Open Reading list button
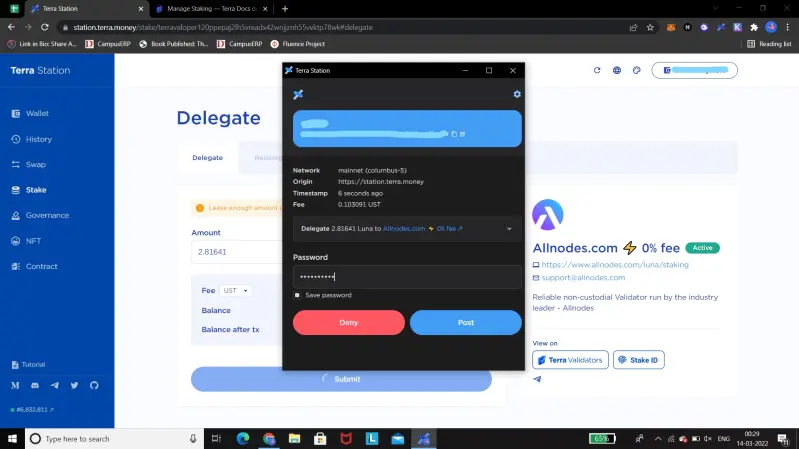This screenshot has width=799, height=449. 769,44
